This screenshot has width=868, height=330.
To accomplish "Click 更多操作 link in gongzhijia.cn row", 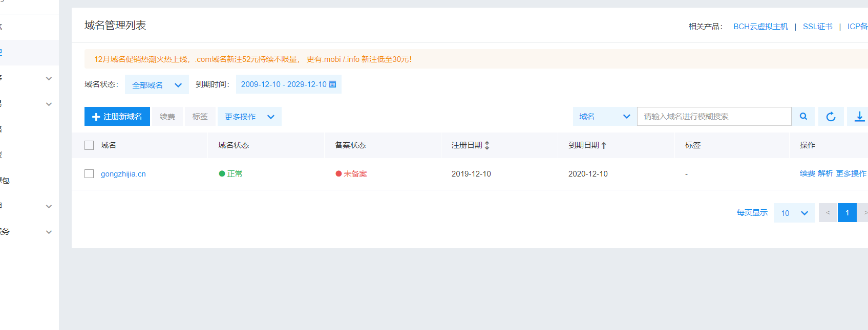I will [x=851, y=174].
